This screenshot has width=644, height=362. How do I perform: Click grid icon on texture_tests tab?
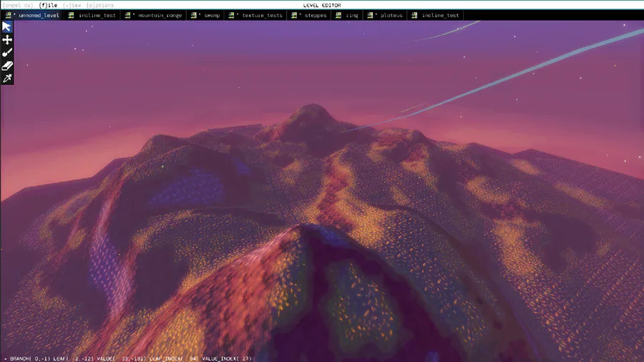(x=231, y=15)
